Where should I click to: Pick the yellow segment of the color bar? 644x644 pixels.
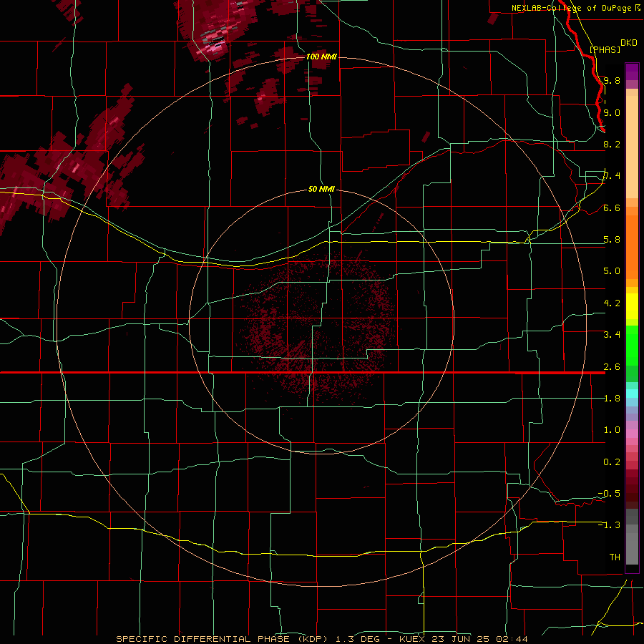(632, 306)
